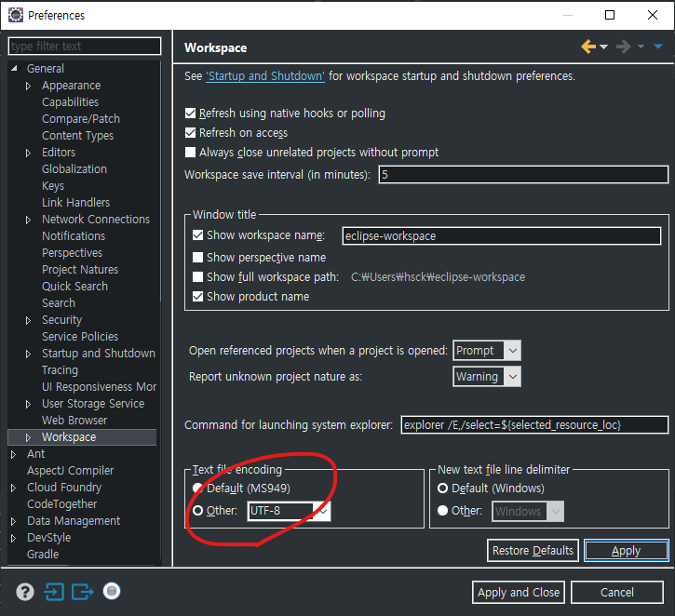675x616 pixels.
Task: Open the forward history dropdown arrow
Action: (x=641, y=47)
